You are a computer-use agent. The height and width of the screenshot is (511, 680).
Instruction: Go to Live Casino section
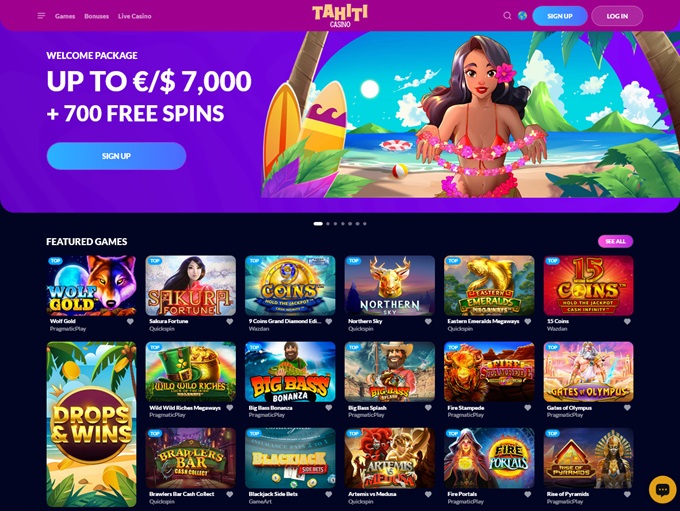pyautogui.click(x=134, y=16)
